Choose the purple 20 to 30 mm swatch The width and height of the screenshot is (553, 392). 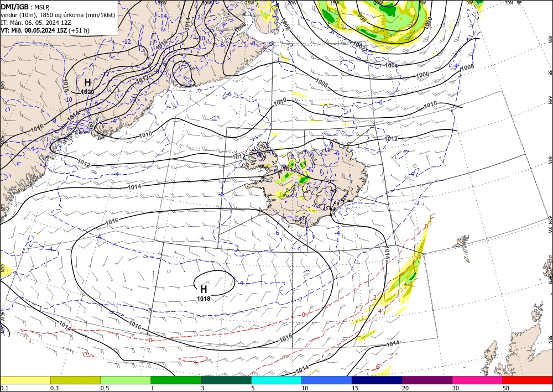(x=427, y=380)
